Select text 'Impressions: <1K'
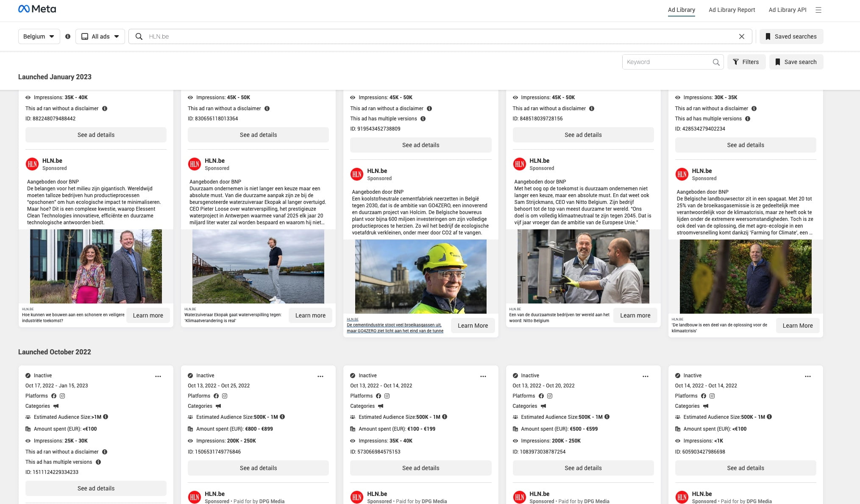This screenshot has width=860, height=504. pyautogui.click(x=703, y=441)
